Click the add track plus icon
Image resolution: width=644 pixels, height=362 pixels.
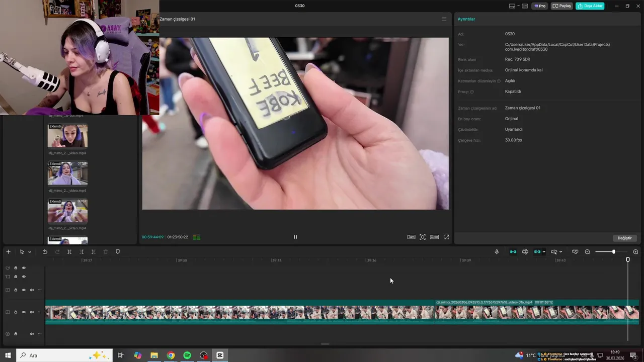[x=8, y=252]
